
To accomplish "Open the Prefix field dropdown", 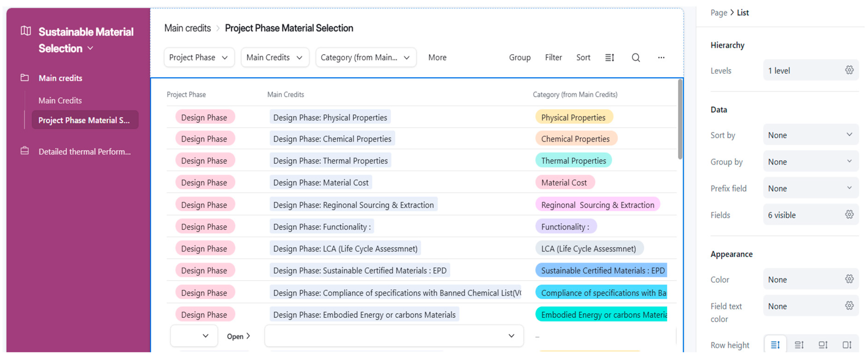I will point(810,188).
